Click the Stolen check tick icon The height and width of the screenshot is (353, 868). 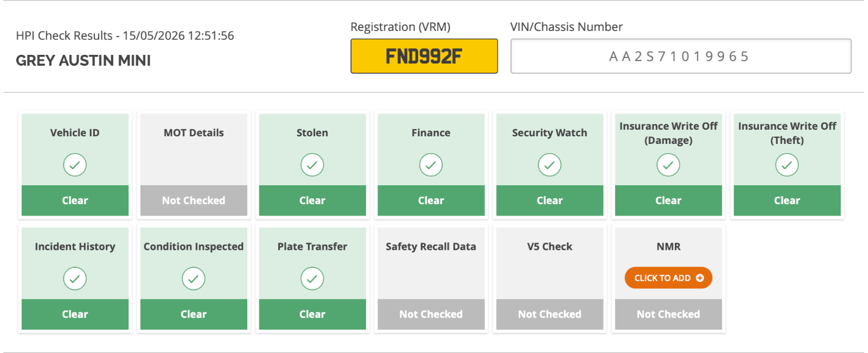[x=312, y=165]
